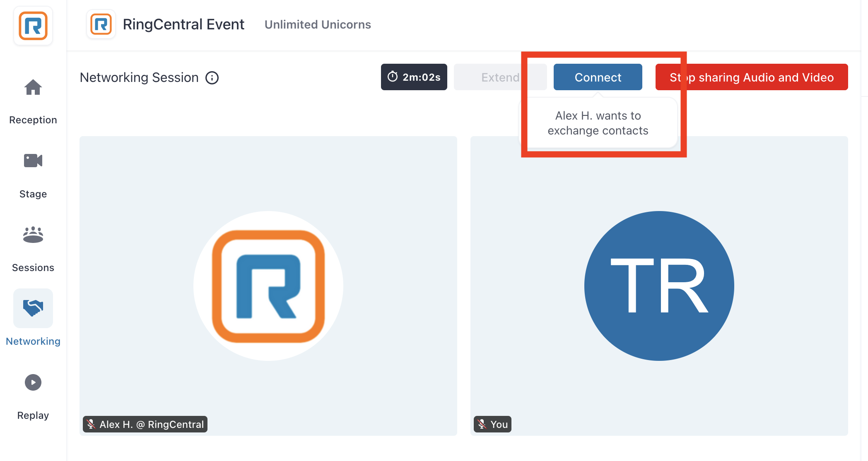Image resolution: width=868 pixels, height=461 pixels.
Task: Click the 'Unlimited Unicorns' organization name
Action: [318, 25]
